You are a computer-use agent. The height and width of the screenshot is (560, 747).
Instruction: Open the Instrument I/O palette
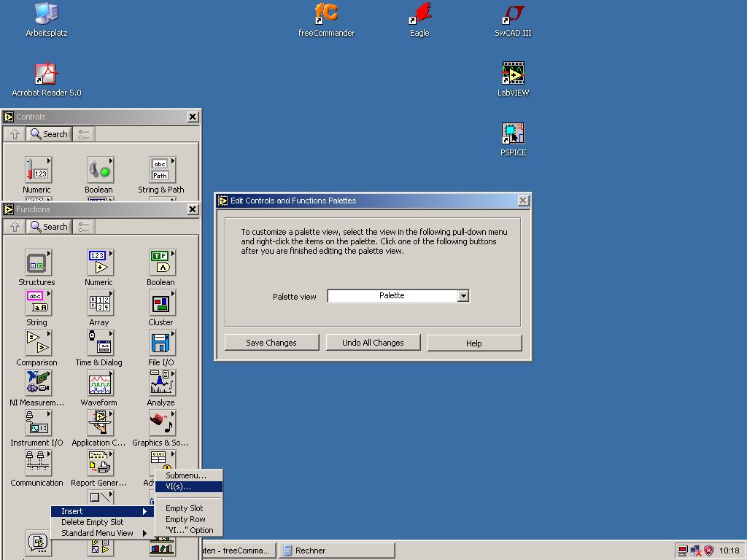coord(38,423)
